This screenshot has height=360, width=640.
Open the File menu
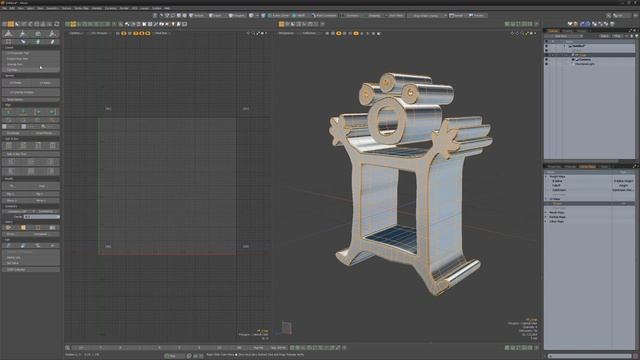pos(4,8)
